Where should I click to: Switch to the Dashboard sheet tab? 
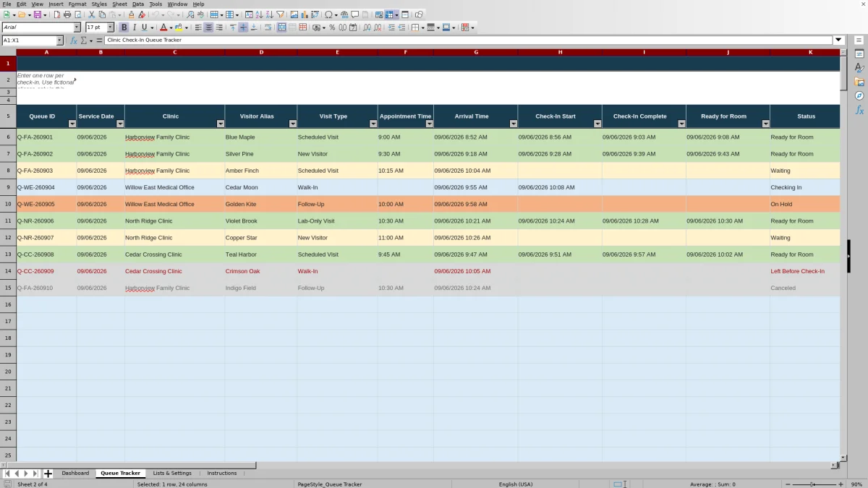coord(75,474)
